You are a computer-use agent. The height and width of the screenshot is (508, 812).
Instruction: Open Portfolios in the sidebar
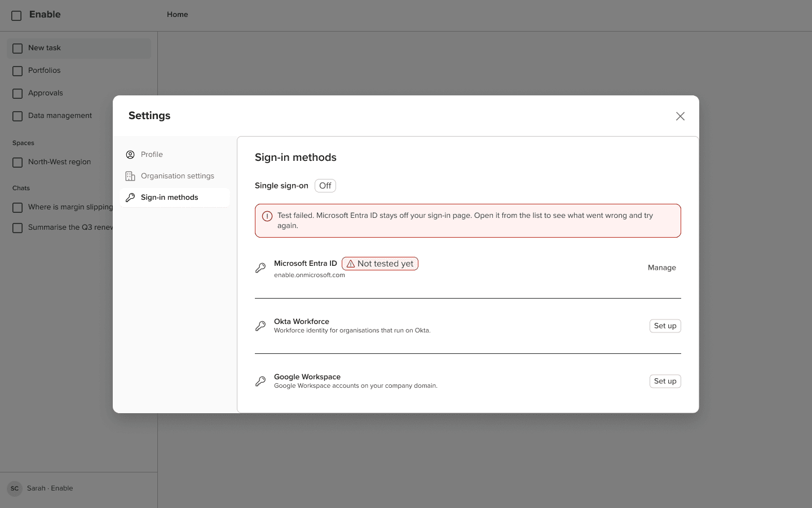coord(79,71)
